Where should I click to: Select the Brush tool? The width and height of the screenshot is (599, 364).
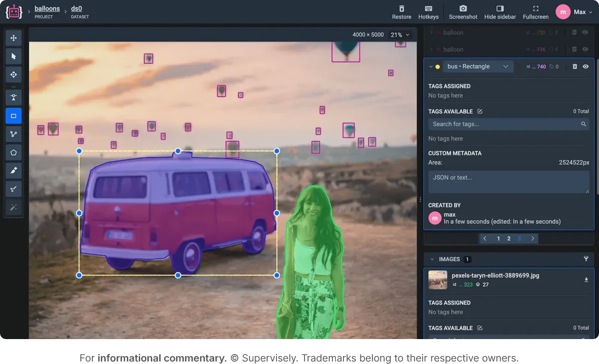(13, 170)
